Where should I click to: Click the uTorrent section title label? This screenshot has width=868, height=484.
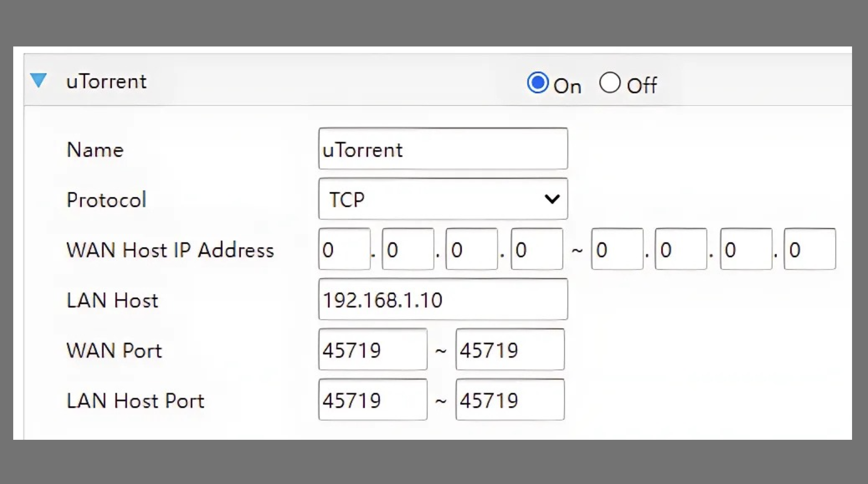108,81
